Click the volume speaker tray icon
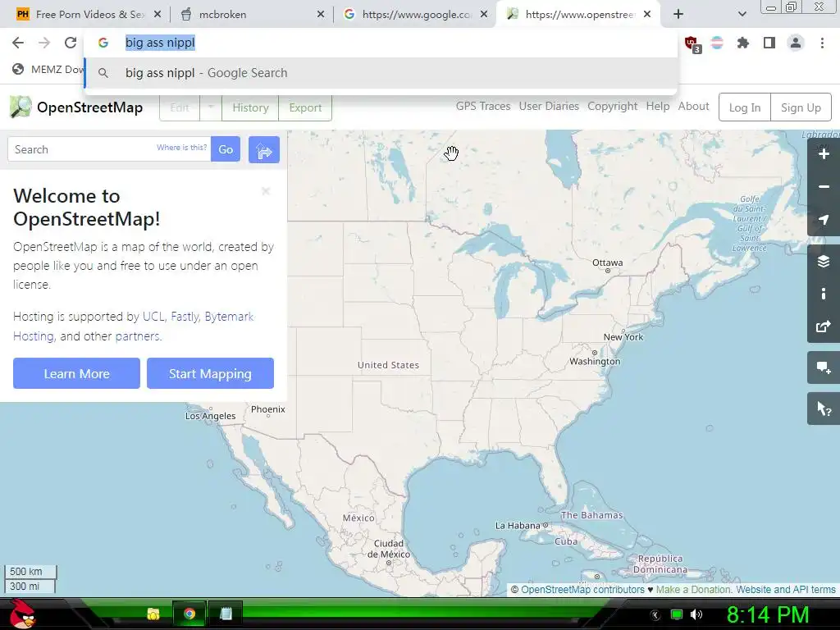The image size is (840, 630). click(696, 614)
